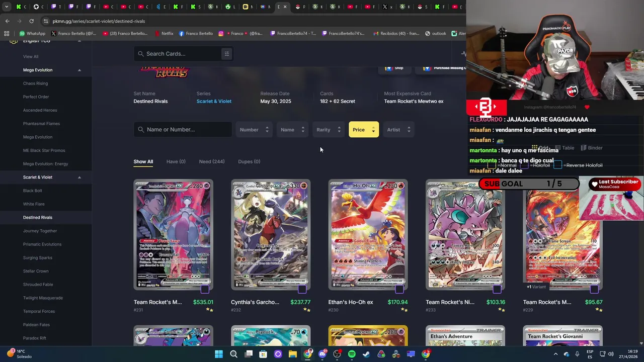Open the Recibidos Gmail bookmark
Screen dimensions: 644x362
[x=396, y=34]
